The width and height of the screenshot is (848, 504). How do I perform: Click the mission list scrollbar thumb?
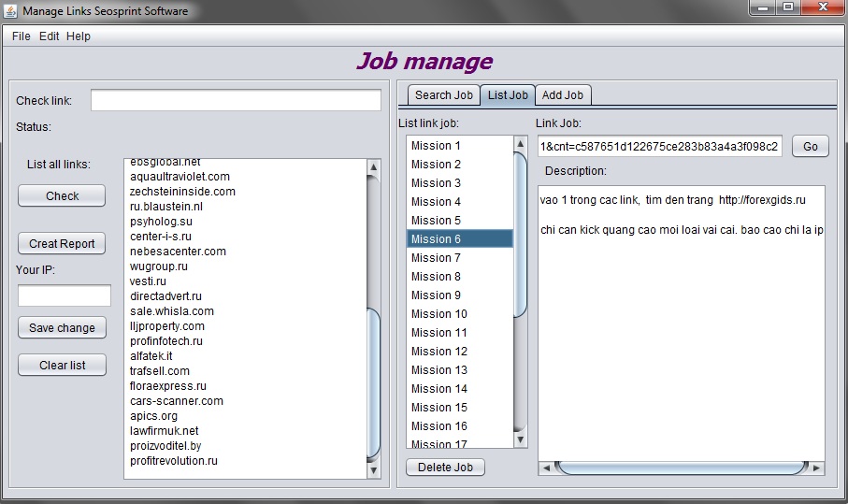point(520,235)
